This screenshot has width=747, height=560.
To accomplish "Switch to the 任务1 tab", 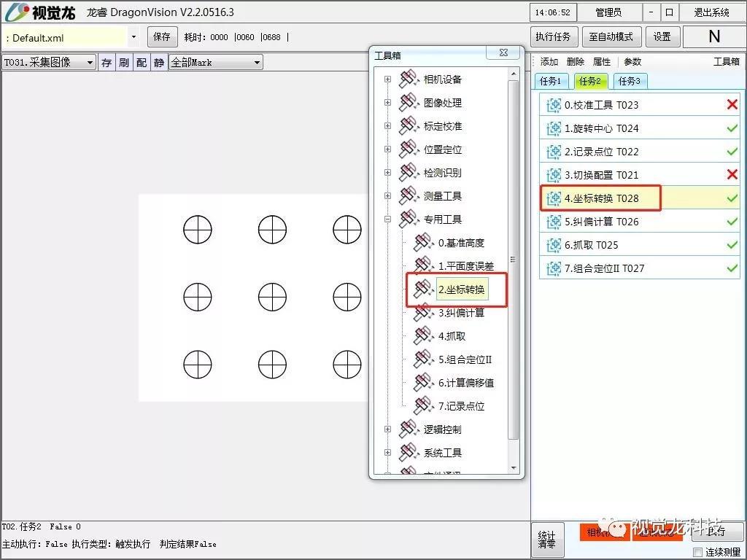I will tap(550, 81).
